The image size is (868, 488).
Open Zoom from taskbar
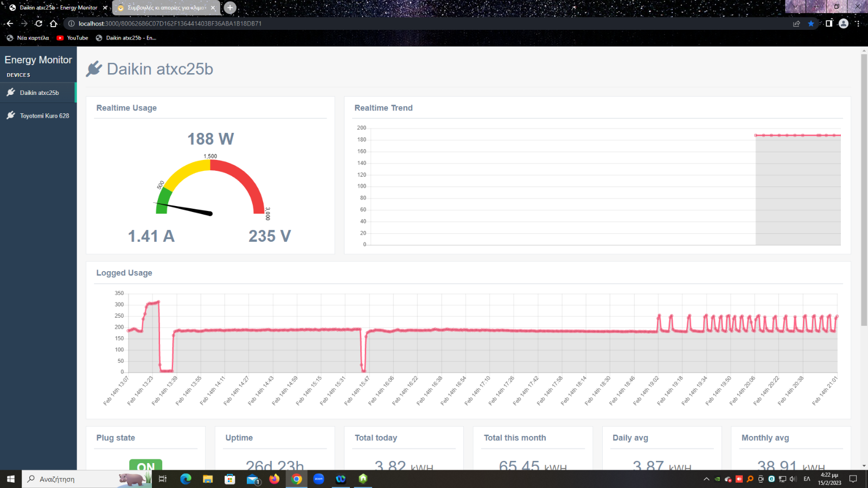319,479
